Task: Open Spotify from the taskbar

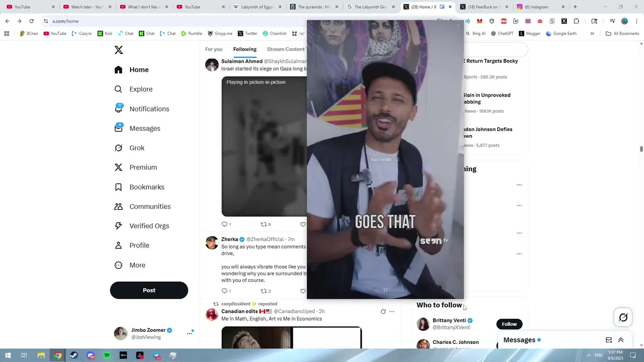Action: tap(107, 355)
